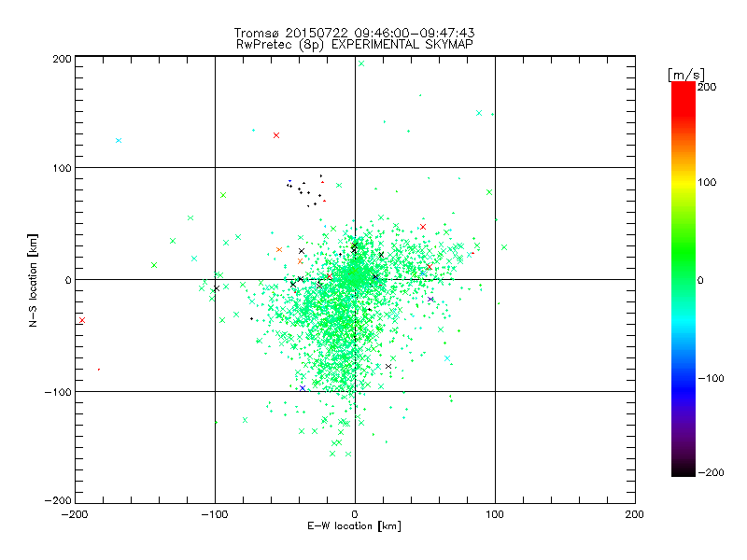The height and width of the screenshot is (560, 747).
Task: Select the colorbar tick label '100'
Action: pyautogui.click(x=707, y=182)
